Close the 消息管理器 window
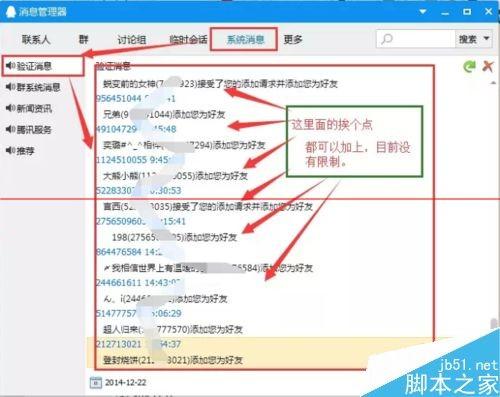 [x=488, y=12]
